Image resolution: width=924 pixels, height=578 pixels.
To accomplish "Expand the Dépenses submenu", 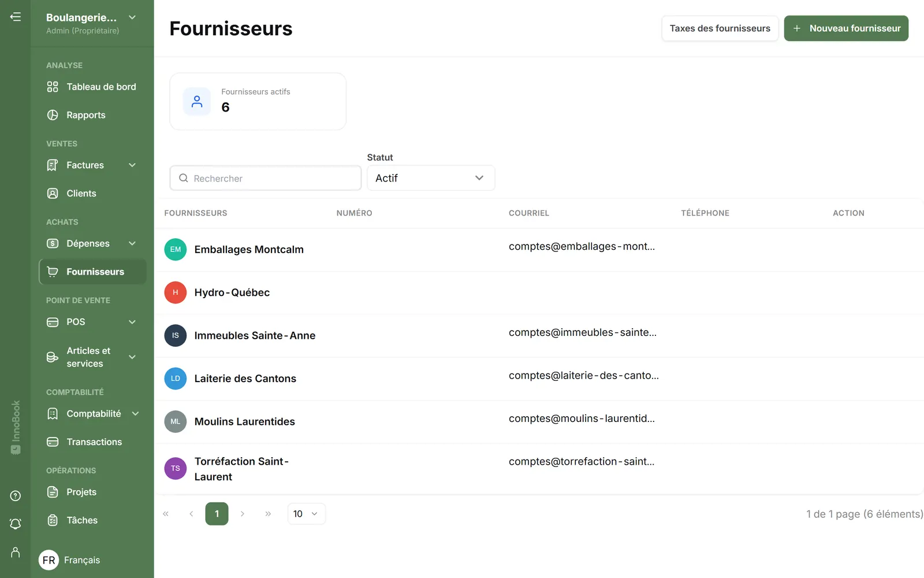I will (x=132, y=244).
